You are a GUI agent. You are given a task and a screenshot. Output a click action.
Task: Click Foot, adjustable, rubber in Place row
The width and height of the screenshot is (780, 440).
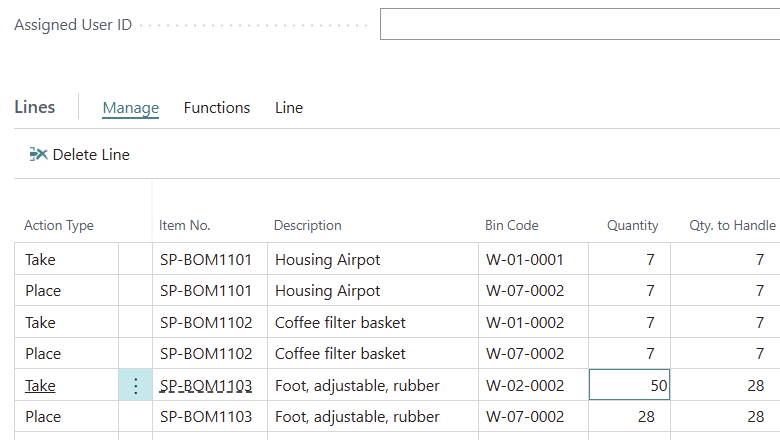pos(357,417)
